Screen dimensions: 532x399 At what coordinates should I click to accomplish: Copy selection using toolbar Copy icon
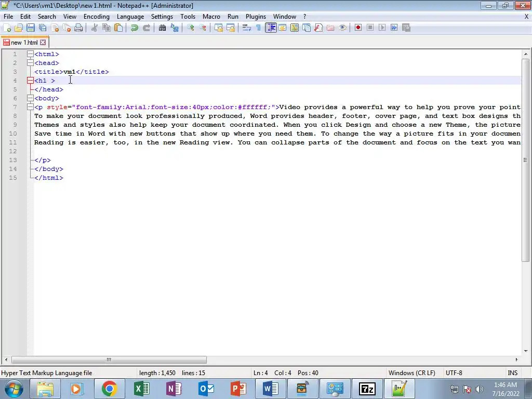pos(107,28)
